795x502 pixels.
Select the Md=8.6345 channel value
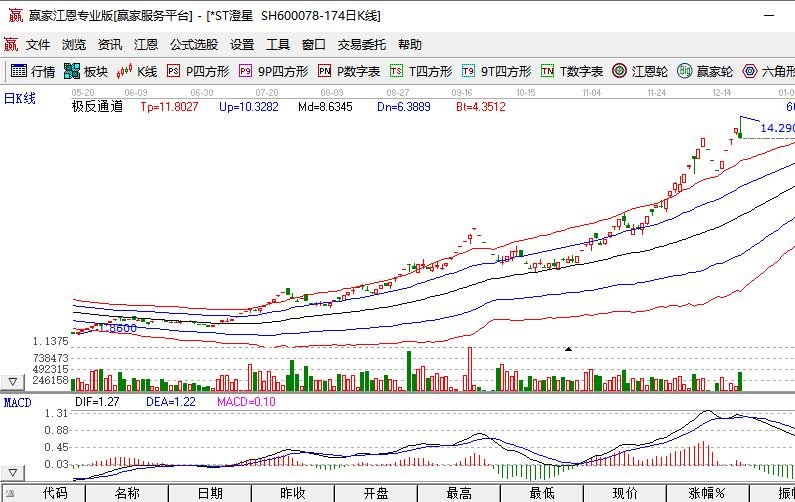point(325,106)
